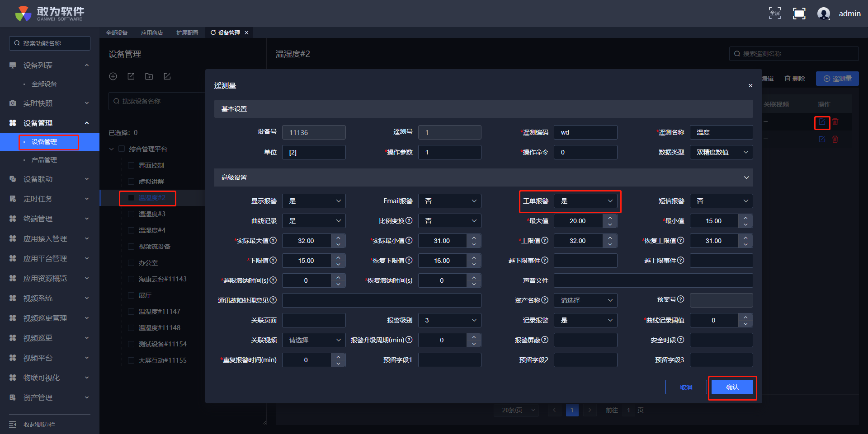Increase the 最大值 stepper value
868x434 pixels.
[610, 217]
